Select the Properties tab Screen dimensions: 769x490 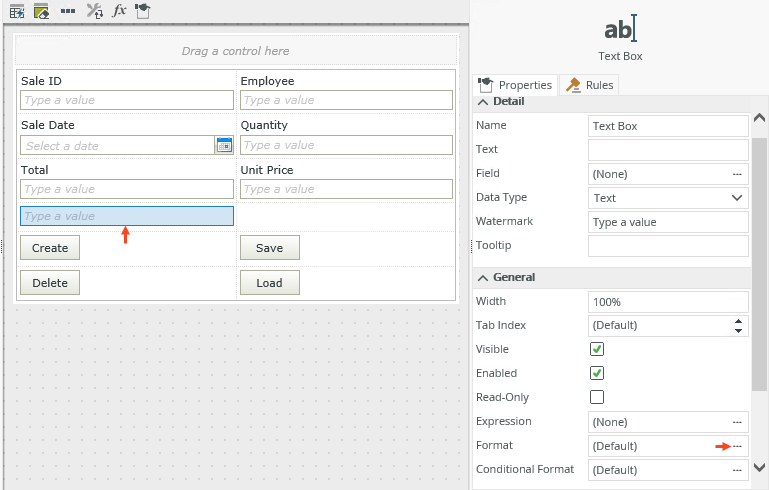tap(516, 85)
